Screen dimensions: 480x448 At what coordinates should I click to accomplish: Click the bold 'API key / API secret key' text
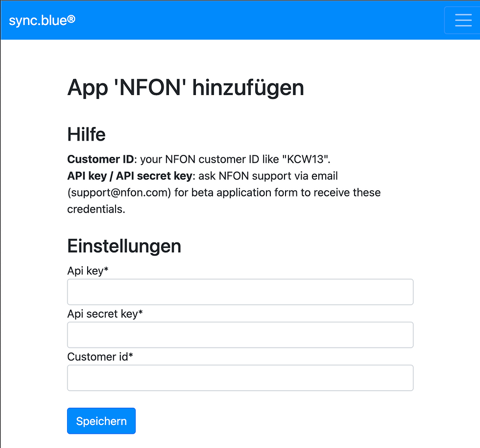[130, 176]
